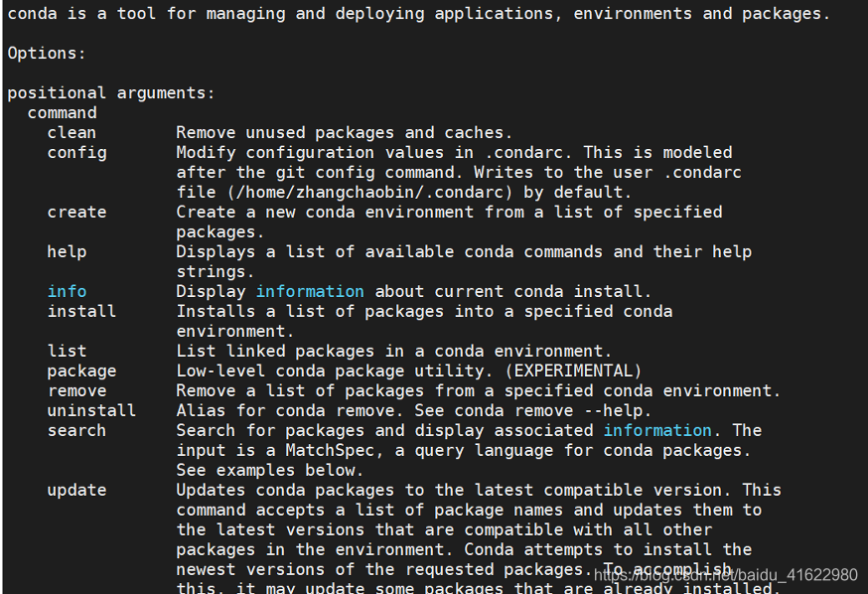Image resolution: width=868 pixels, height=594 pixels.
Task: Click 'Alias for conda remove.' description text
Action: coord(290,411)
